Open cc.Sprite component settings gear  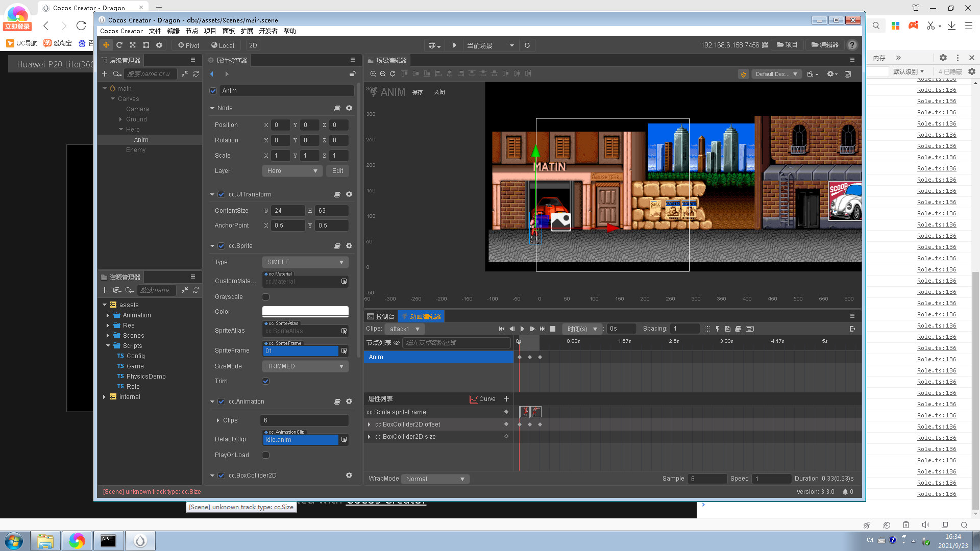click(349, 246)
